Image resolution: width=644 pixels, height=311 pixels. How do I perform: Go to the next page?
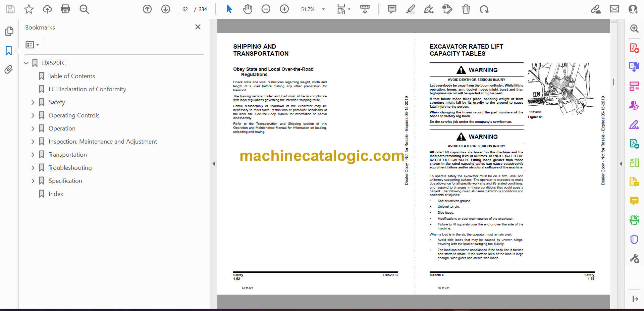(x=166, y=9)
